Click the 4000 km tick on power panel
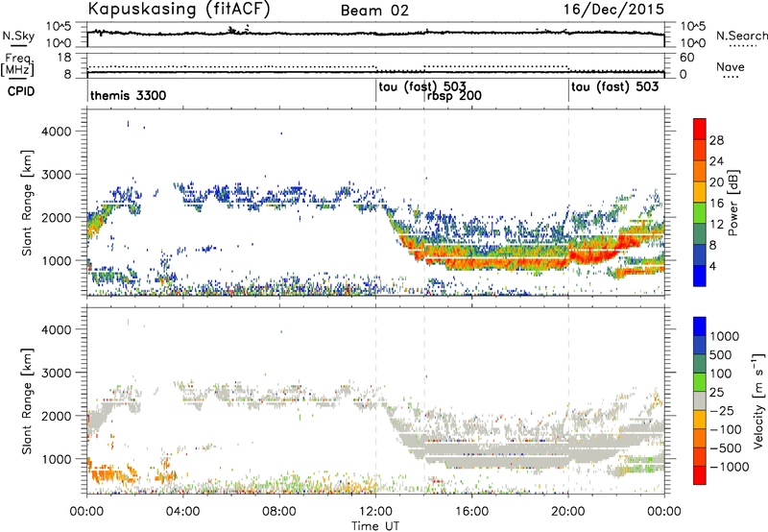Screen dimensions: 768x532 (56, 132)
